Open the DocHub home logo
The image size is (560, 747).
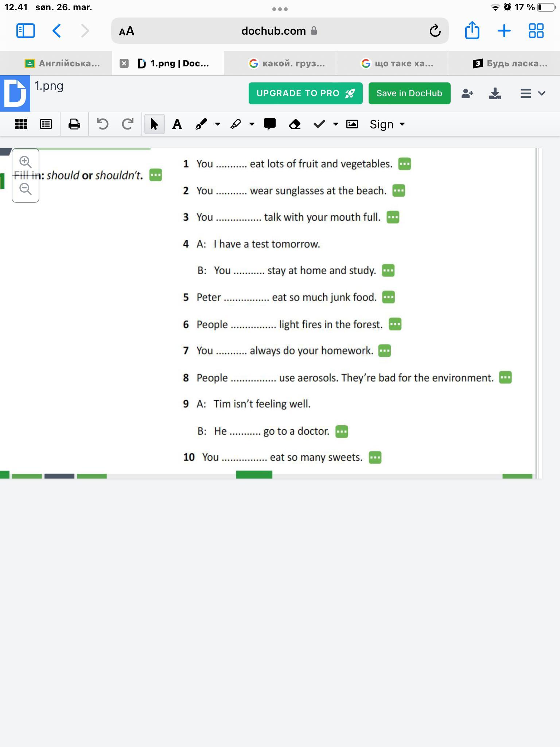[x=15, y=93]
